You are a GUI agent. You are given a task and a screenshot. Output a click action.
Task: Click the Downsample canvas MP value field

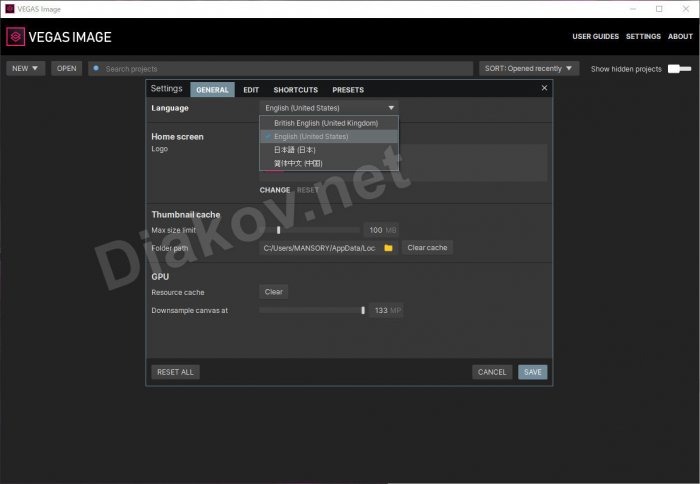tap(386, 310)
